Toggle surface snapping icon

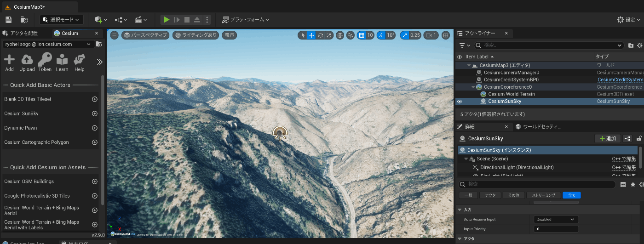[x=351, y=35]
